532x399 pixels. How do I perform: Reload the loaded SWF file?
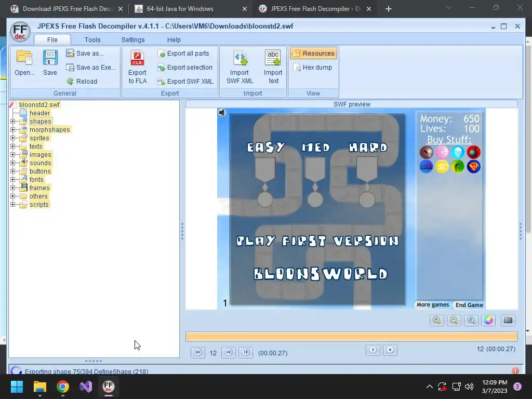click(82, 82)
